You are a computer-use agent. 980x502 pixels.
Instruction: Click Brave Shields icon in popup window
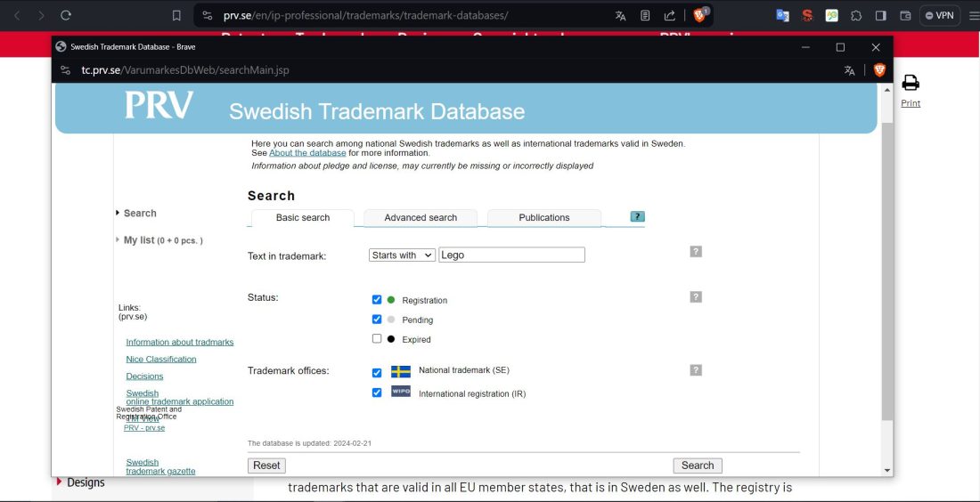tap(879, 70)
